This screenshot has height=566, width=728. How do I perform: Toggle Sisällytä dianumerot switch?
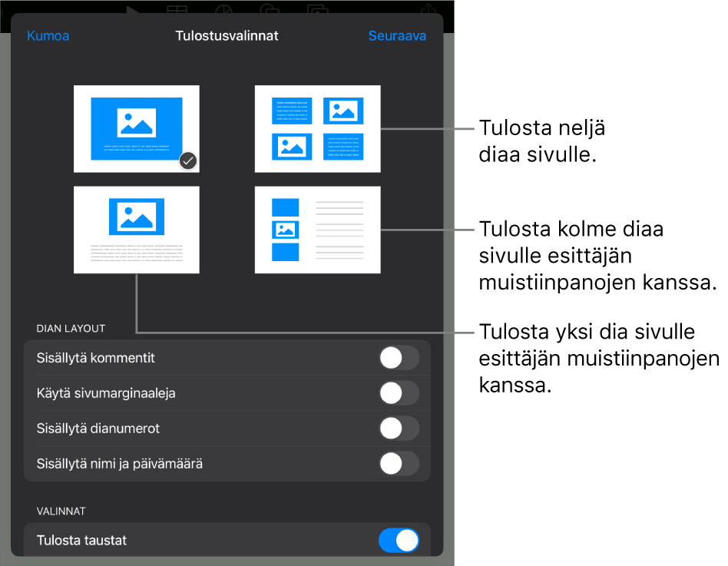(x=399, y=429)
